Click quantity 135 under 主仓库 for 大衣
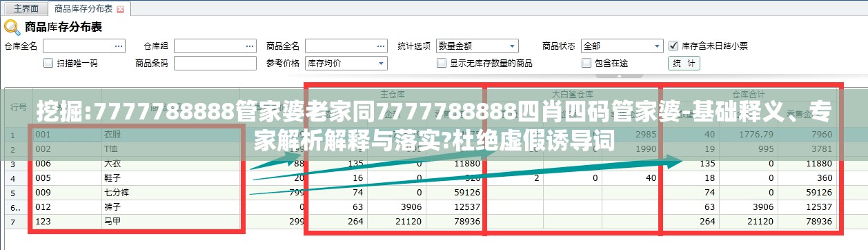The width and height of the screenshot is (868, 250). [x=355, y=163]
